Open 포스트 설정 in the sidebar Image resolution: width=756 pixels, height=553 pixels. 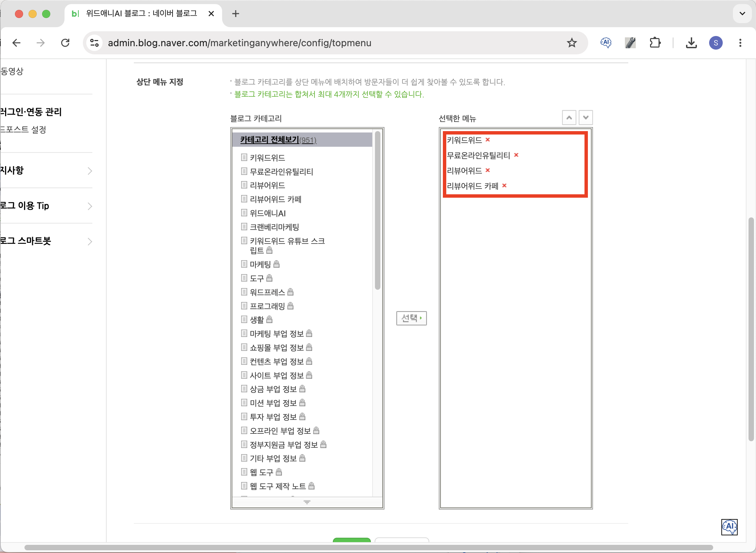(23, 129)
